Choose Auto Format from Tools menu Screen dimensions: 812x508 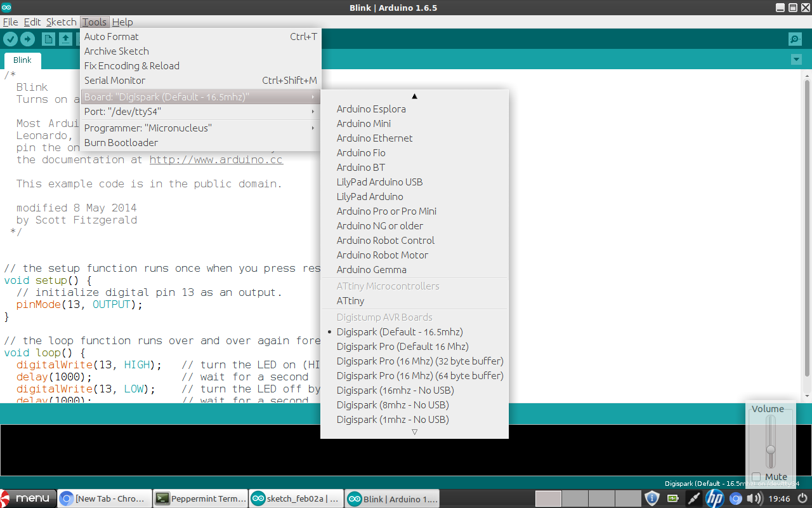point(200,36)
